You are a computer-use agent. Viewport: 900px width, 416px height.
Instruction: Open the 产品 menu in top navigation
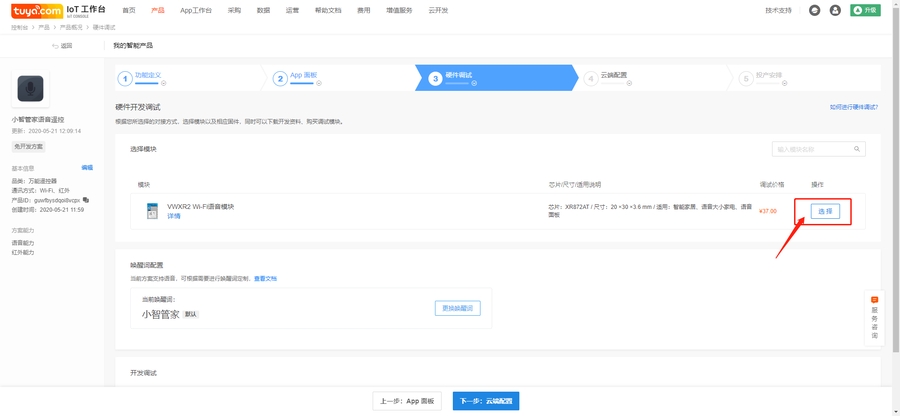click(x=157, y=10)
